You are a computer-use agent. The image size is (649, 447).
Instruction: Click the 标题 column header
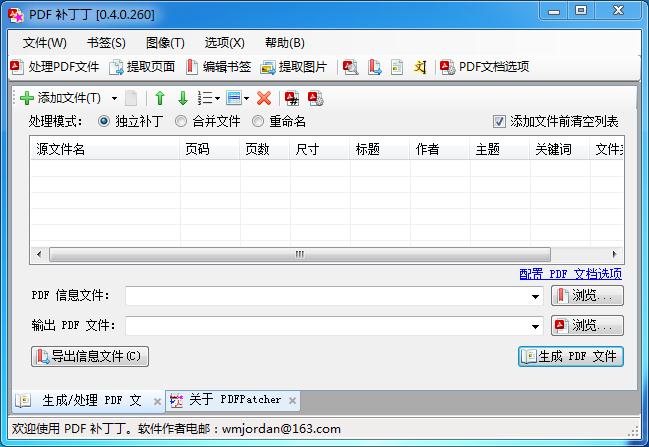[380, 149]
